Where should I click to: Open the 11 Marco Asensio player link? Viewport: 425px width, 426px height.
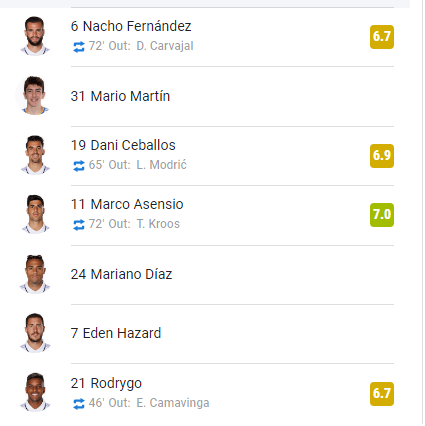pyautogui.click(x=127, y=204)
